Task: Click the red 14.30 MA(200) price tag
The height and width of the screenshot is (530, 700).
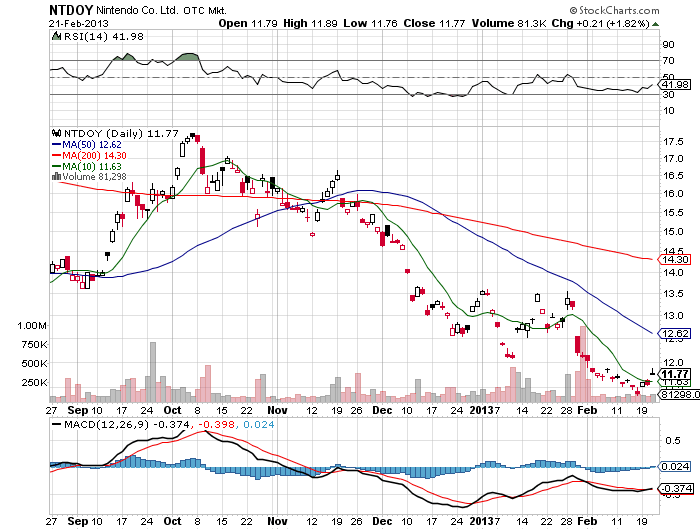Action: (x=675, y=259)
